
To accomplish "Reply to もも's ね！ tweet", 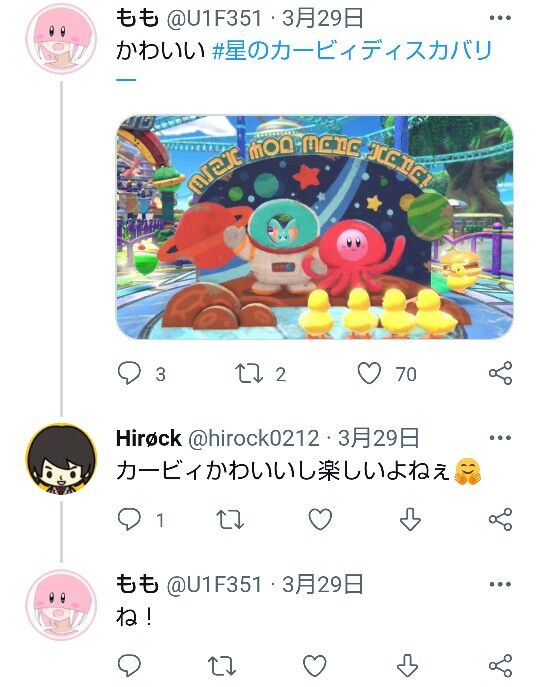I will [129, 666].
